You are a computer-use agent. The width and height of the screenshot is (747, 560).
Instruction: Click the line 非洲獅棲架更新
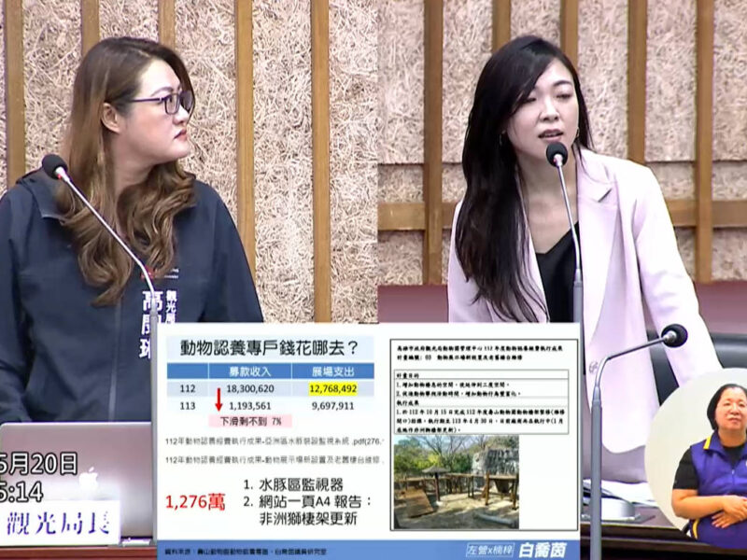[308, 518]
